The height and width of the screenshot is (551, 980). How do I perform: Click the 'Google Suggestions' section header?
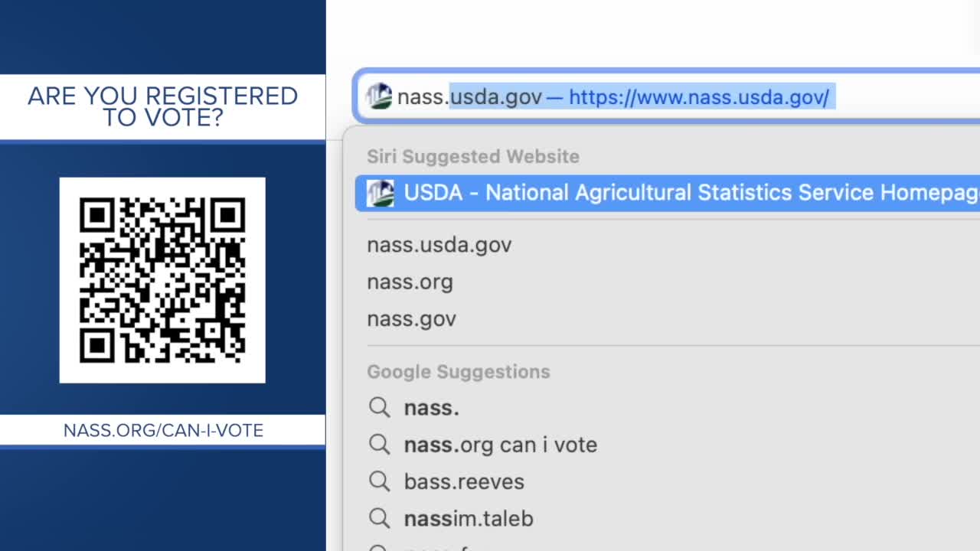(x=458, y=372)
